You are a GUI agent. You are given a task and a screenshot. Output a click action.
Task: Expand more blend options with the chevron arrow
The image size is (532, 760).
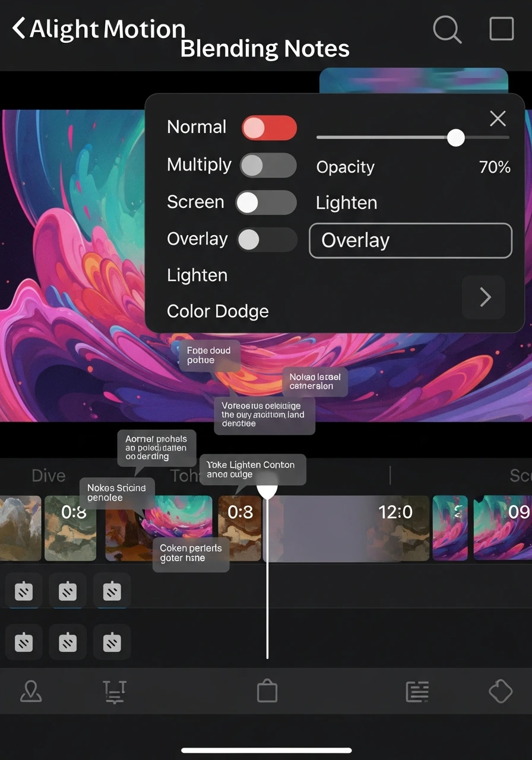point(484,297)
